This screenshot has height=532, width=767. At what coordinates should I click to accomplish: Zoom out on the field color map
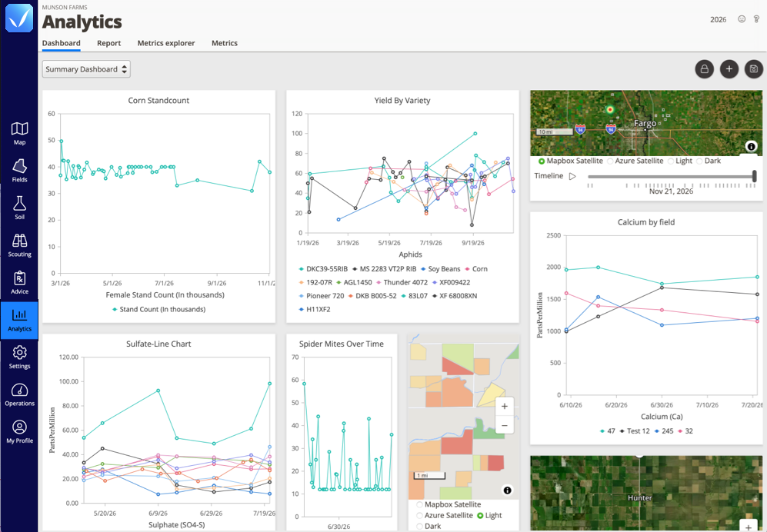pyautogui.click(x=505, y=425)
